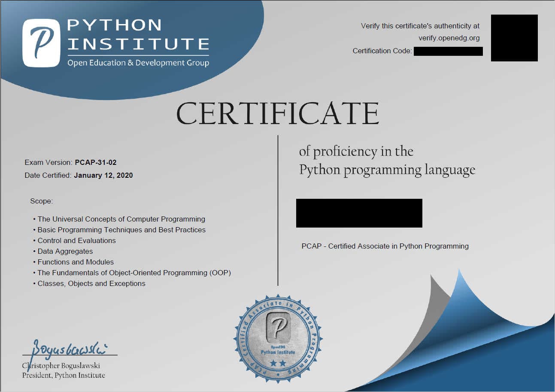Viewport: 555px width, 392px height.
Task: Click the redacted QR code square
Action: (x=514, y=38)
